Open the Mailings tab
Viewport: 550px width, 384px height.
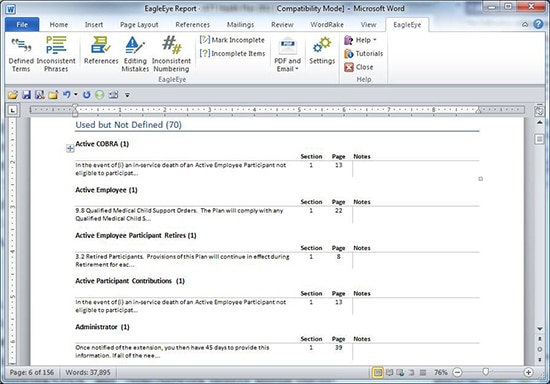tap(240, 25)
